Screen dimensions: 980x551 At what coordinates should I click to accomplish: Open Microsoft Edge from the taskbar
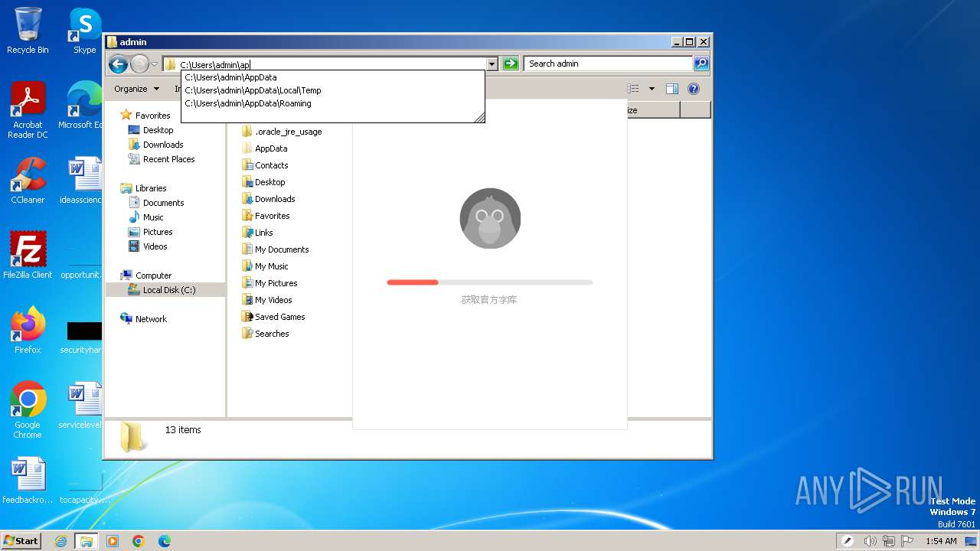165,541
